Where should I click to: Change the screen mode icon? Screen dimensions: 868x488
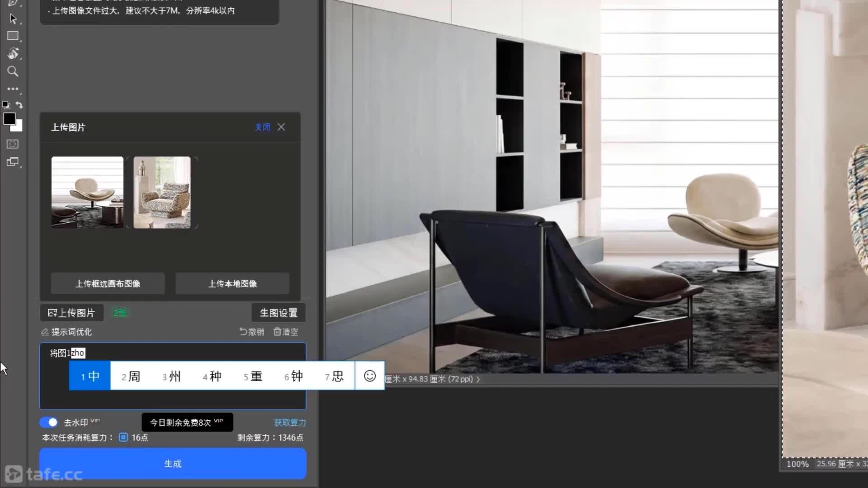13,162
